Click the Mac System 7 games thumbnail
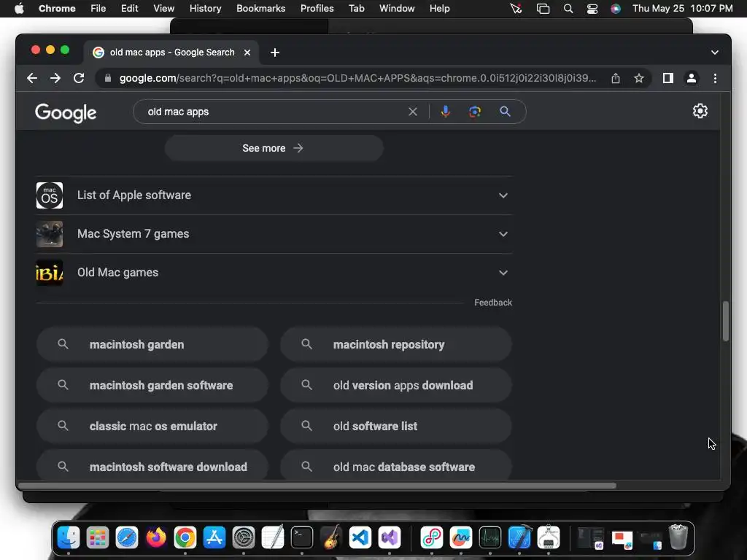This screenshot has width=747, height=560. coord(50,234)
